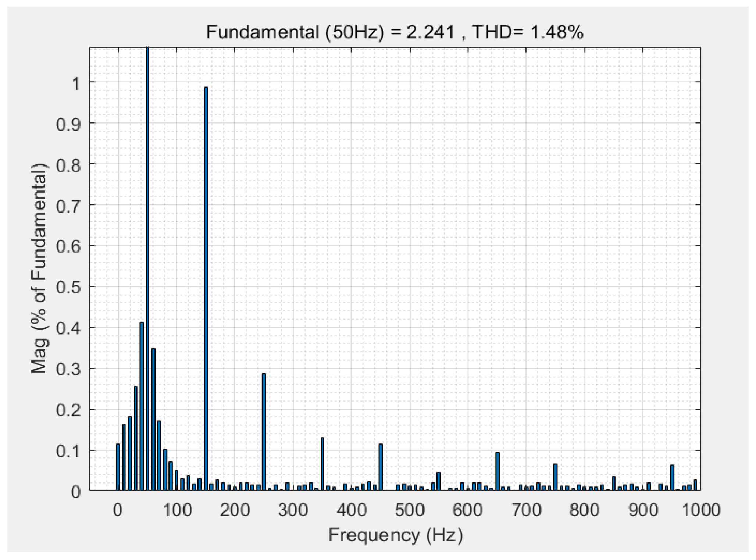Click the DC component bar at 0 Hz

tap(118, 467)
